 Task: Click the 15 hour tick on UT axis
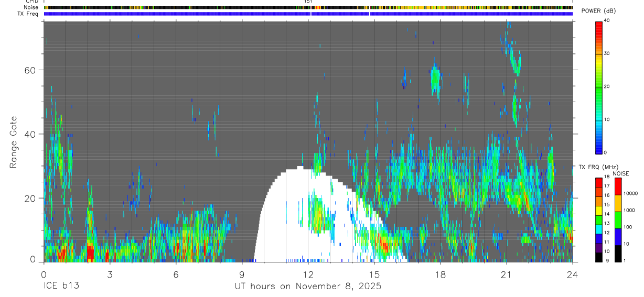[x=374, y=274]
